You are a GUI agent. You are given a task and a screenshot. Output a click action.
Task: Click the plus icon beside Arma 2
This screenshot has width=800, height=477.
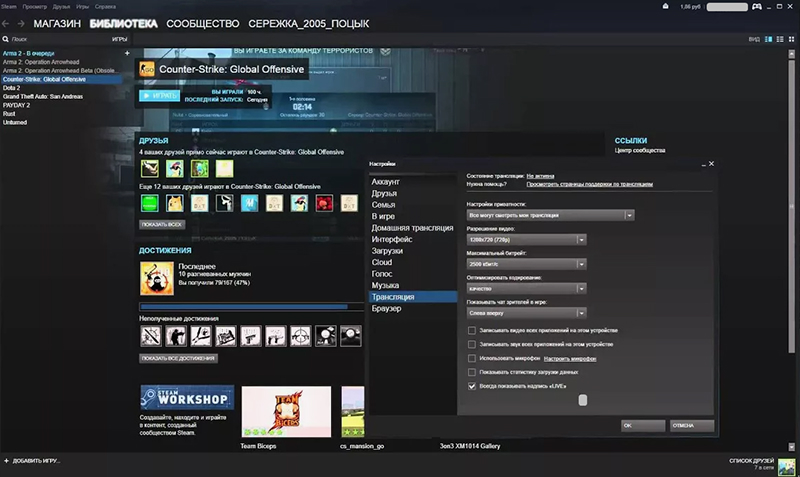[127, 53]
